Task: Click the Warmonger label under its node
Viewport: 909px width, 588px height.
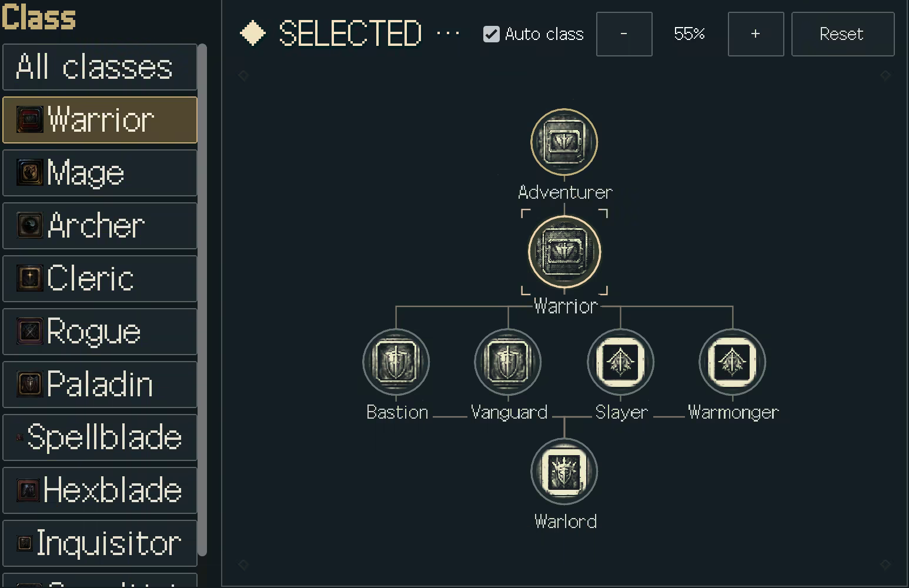Action: click(x=733, y=412)
